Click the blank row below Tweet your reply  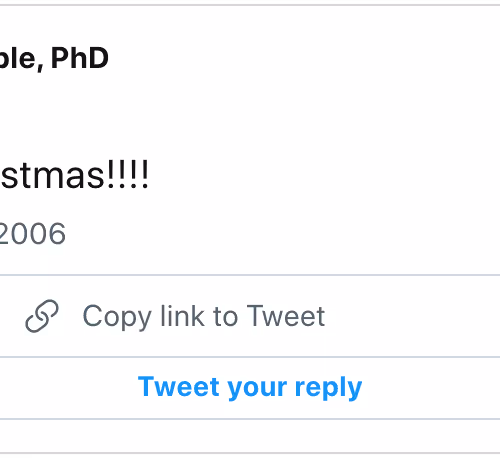(x=250, y=436)
